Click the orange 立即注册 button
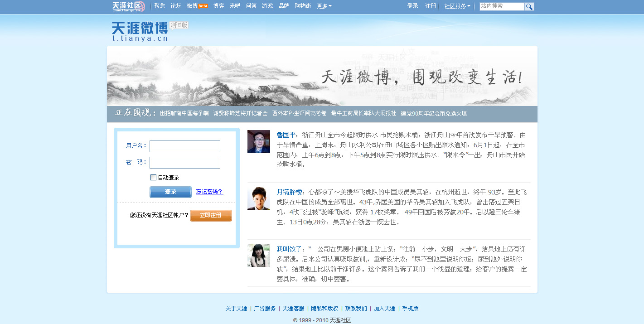Image resolution: width=644 pixels, height=324 pixels. point(211,216)
